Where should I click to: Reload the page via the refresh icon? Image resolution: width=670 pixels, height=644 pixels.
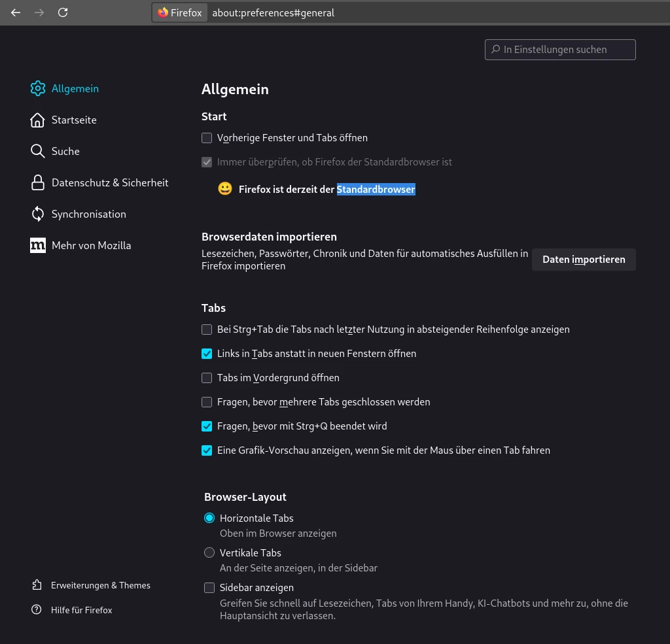(x=63, y=12)
